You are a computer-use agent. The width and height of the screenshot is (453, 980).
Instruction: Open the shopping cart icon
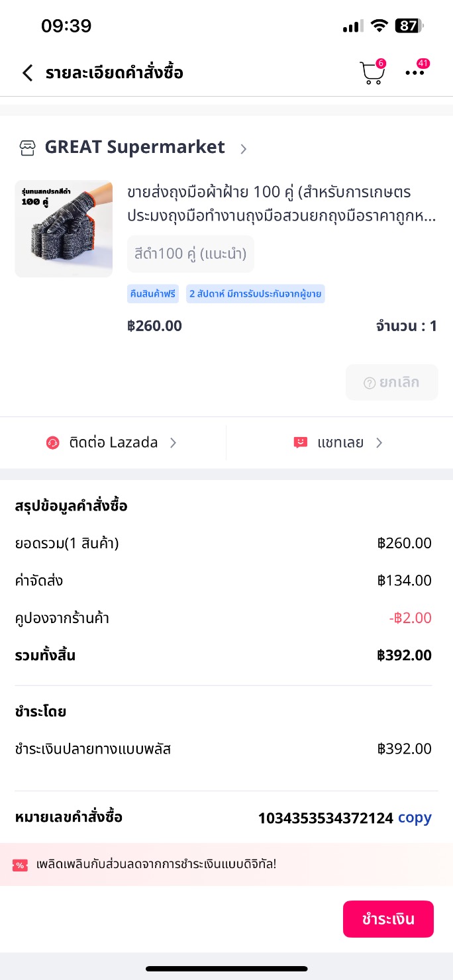pyautogui.click(x=372, y=73)
